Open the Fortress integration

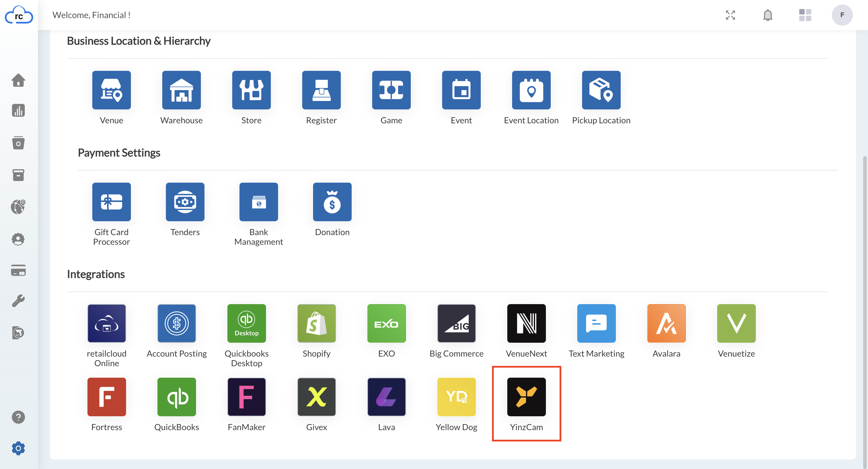coord(107,397)
